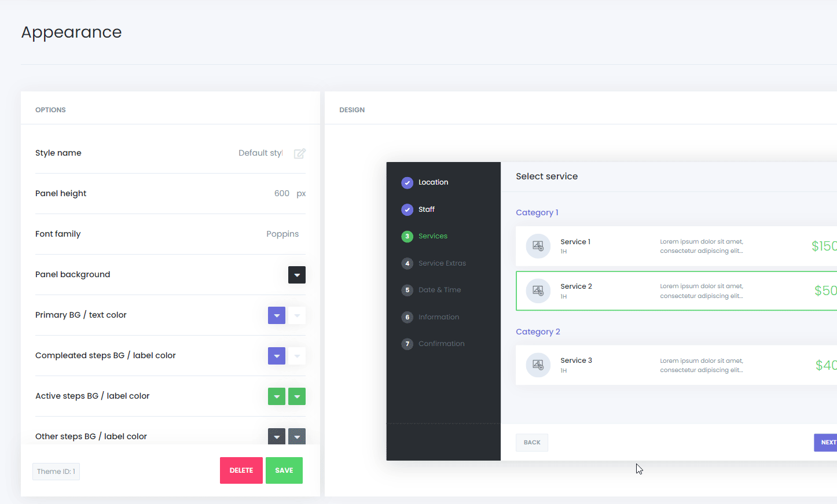Open the Primary text white color swatch
Screen dimensions: 837x504
click(297, 315)
